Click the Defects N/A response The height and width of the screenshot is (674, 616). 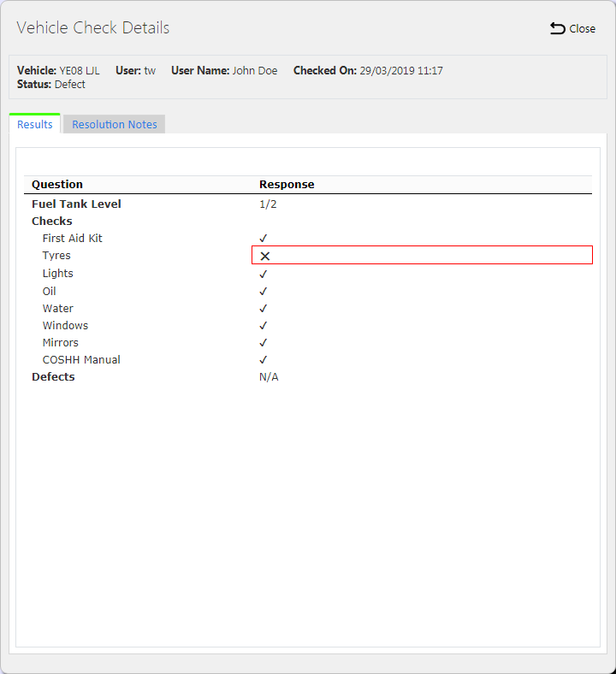[269, 377]
